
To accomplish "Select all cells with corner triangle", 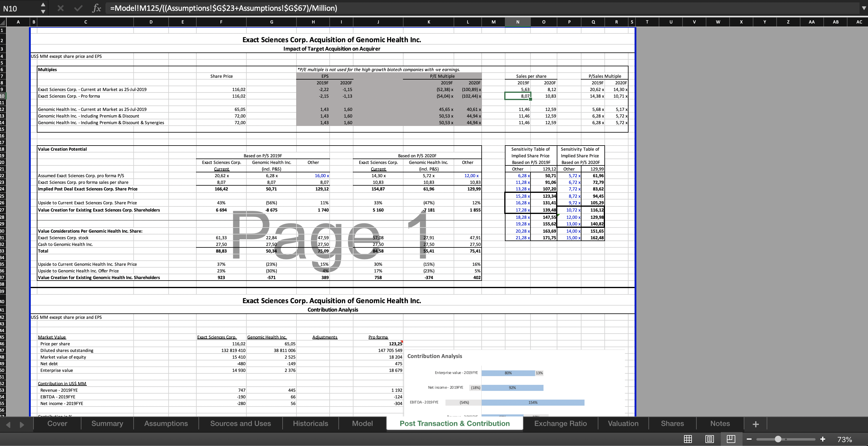I will coord(3,22).
